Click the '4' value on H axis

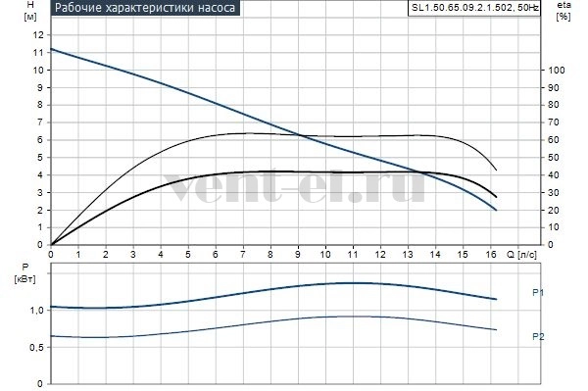click(40, 175)
